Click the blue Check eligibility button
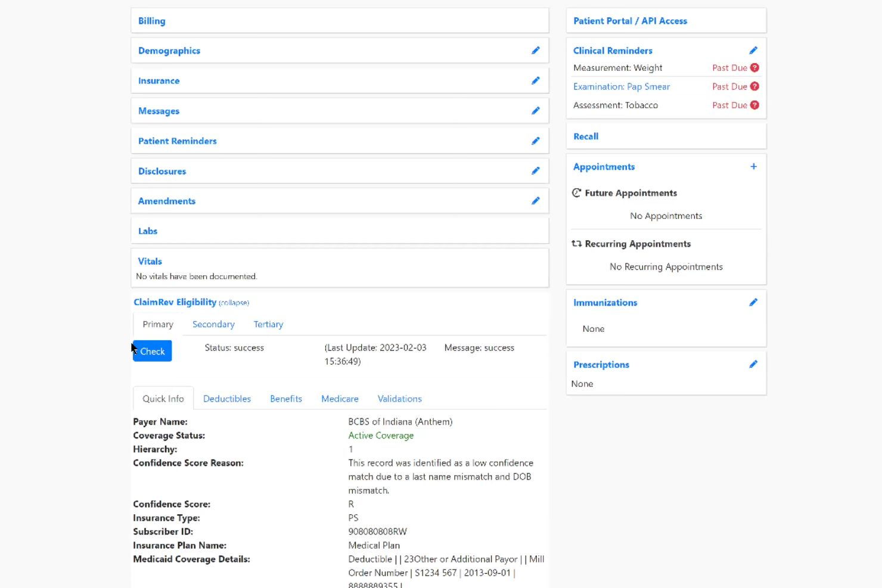This screenshot has height=588, width=882. 153,351
